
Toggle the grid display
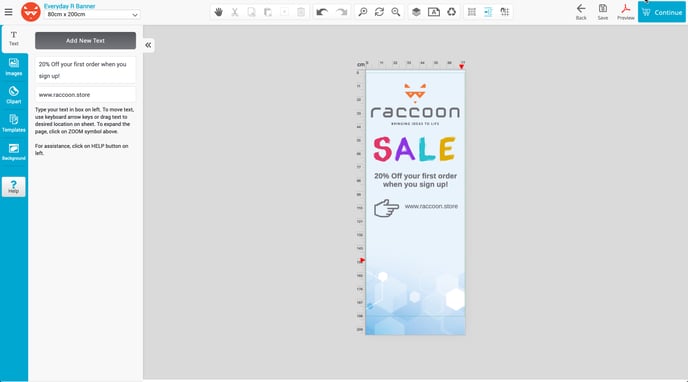pos(472,12)
